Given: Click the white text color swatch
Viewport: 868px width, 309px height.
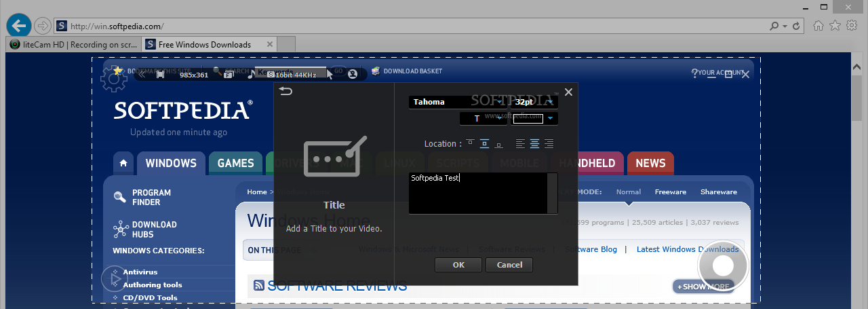Looking at the screenshot, I should 528,119.
